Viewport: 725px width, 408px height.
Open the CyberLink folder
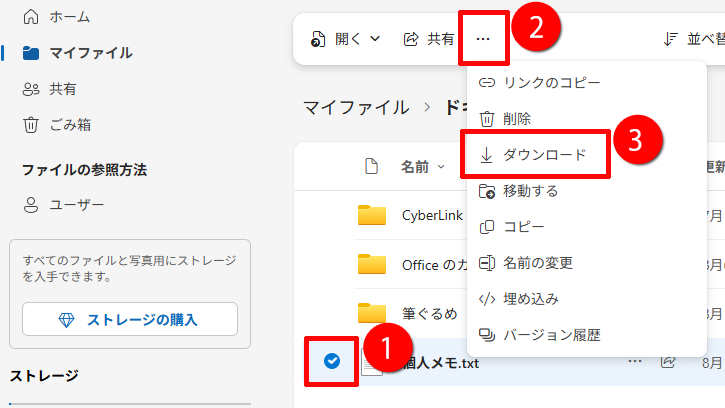(432, 216)
